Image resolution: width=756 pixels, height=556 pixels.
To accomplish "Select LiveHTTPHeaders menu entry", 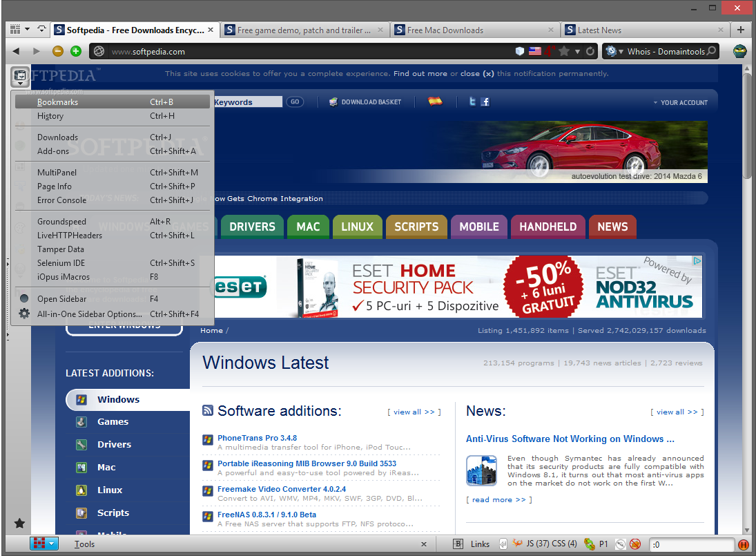I will tap(113, 236).
